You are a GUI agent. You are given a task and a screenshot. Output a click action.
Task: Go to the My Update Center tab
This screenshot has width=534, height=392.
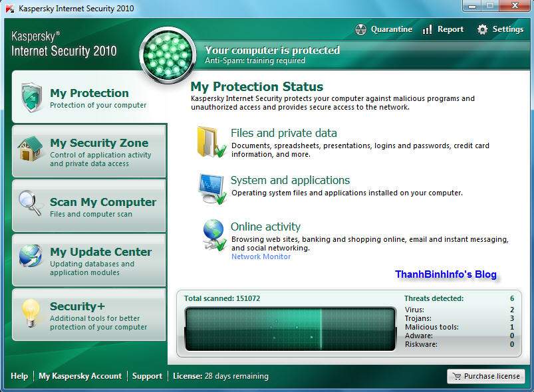tap(89, 260)
